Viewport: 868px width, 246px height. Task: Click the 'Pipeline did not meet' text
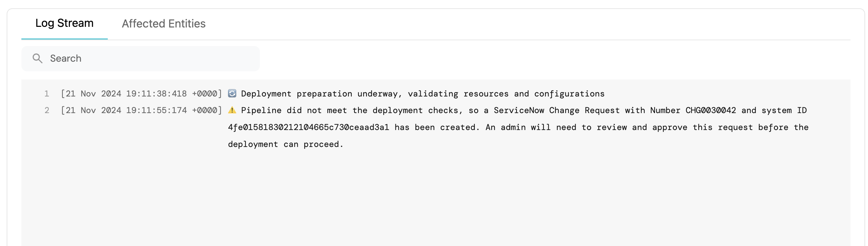(294, 110)
